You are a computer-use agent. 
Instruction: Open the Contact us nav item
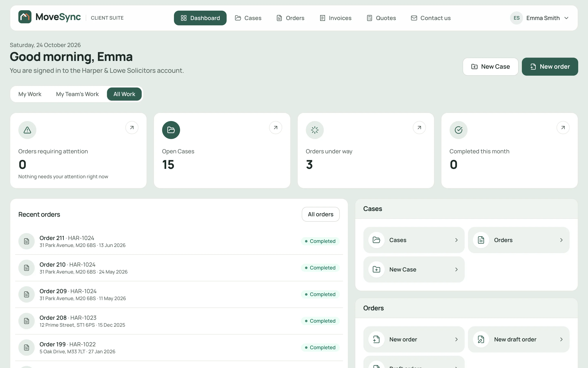tap(431, 18)
